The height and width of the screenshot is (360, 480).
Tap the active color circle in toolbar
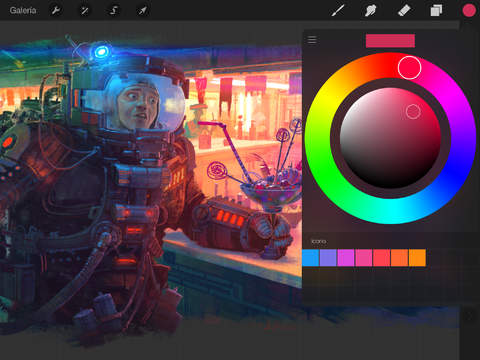469,10
